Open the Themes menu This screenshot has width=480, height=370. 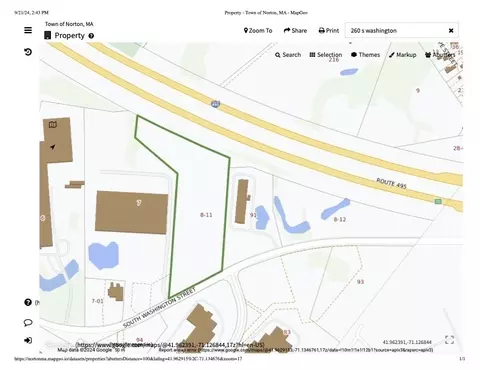[x=365, y=55]
